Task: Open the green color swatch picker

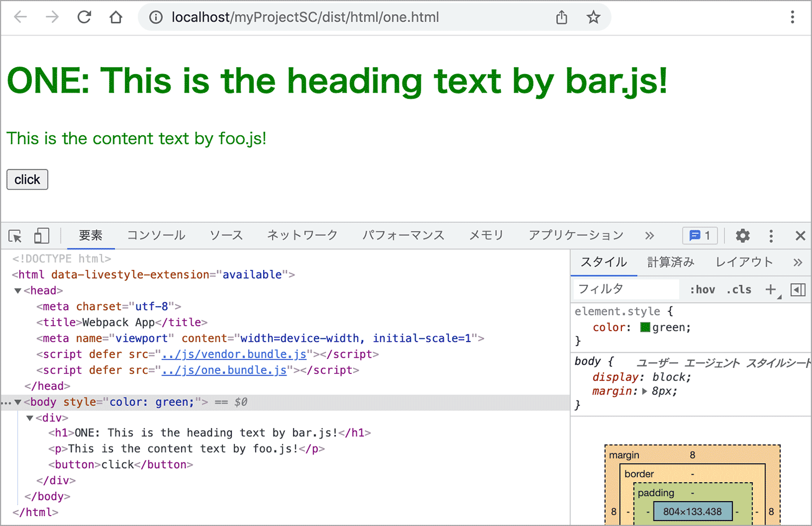Action: (645, 327)
